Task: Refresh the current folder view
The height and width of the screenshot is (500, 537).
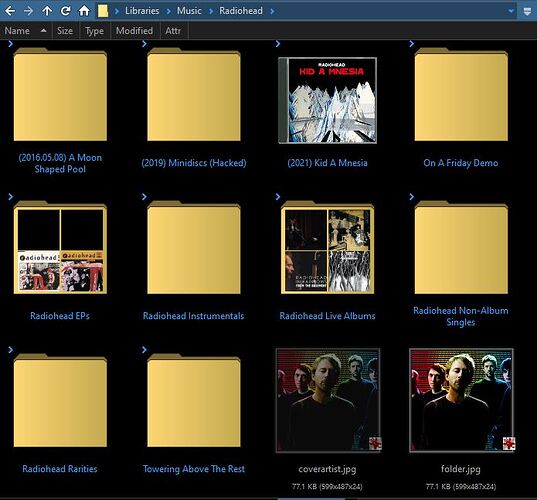Action: tap(65, 11)
